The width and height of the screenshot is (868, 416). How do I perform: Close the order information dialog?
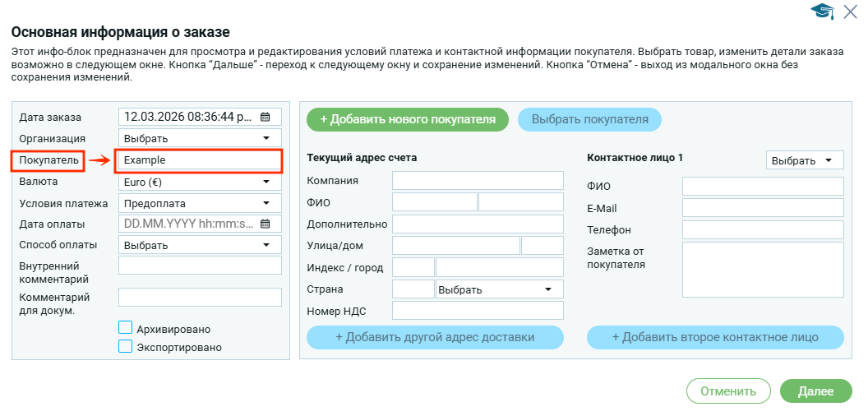pyautogui.click(x=850, y=11)
